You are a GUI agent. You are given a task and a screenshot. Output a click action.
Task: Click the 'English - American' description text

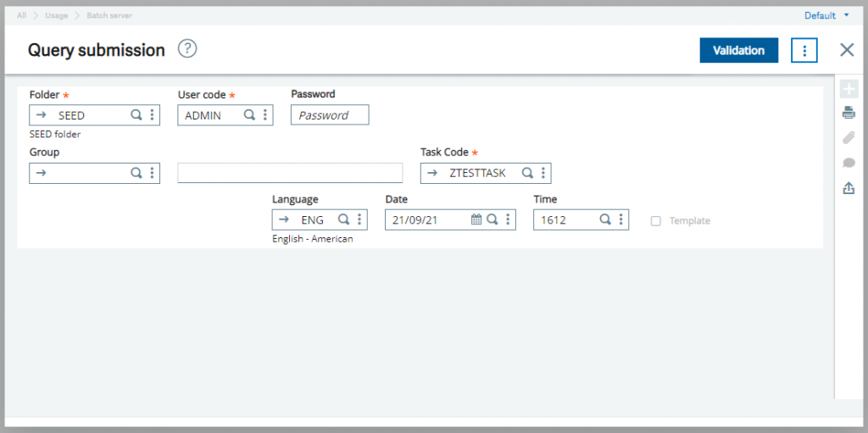point(313,239)
